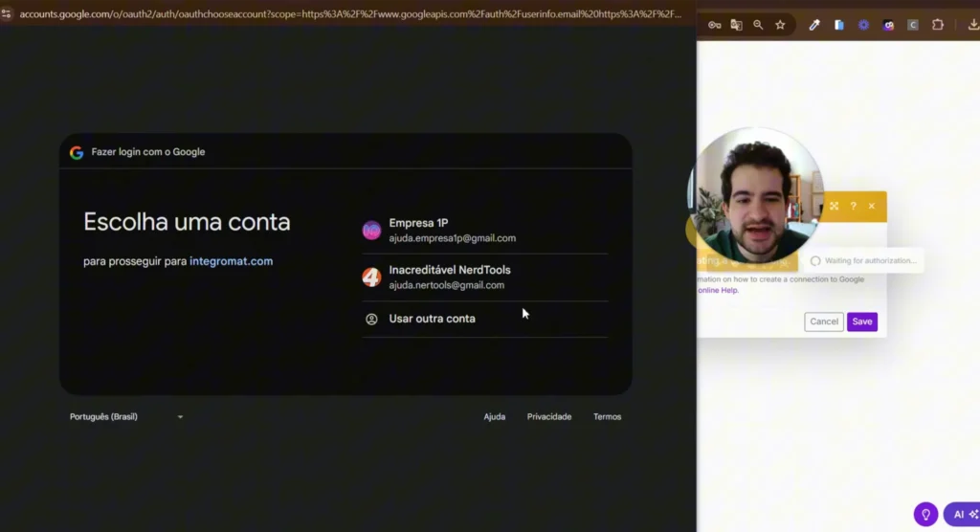Open the Português (Brasil) language dropdown
Image resolution: width=980 pixels, height=532 pixels.
click(x=126, y=416)
